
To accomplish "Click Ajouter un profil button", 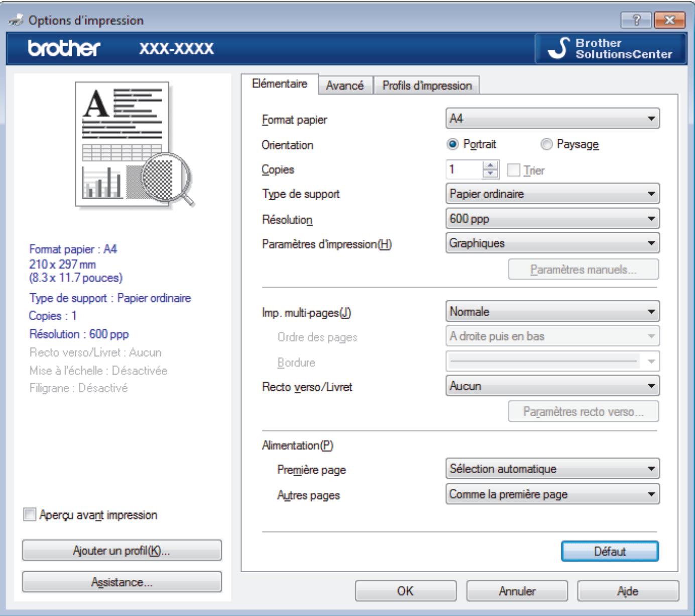I will [x=122, y=551].
